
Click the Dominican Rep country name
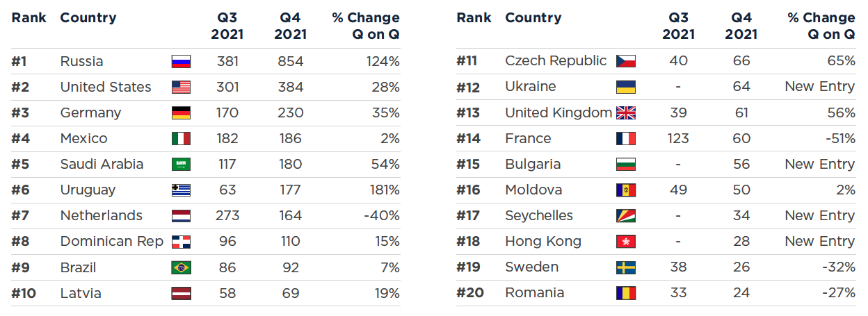(111, 242)
